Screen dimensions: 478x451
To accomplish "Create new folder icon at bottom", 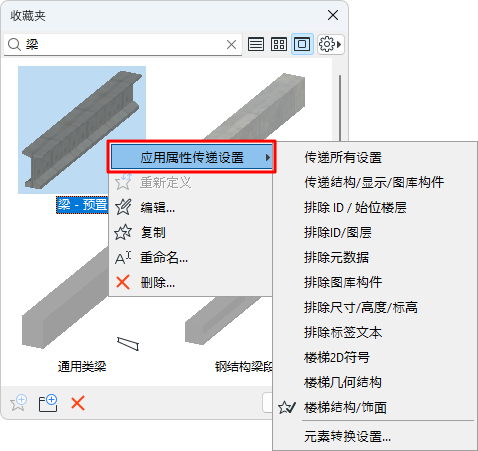I will pos(48,403).
